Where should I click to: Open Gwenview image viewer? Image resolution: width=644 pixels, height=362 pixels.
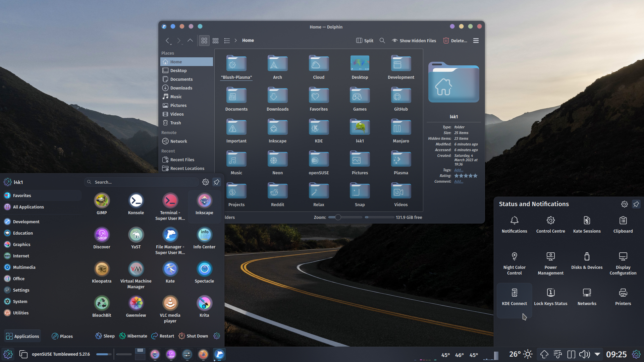[136, 307]
